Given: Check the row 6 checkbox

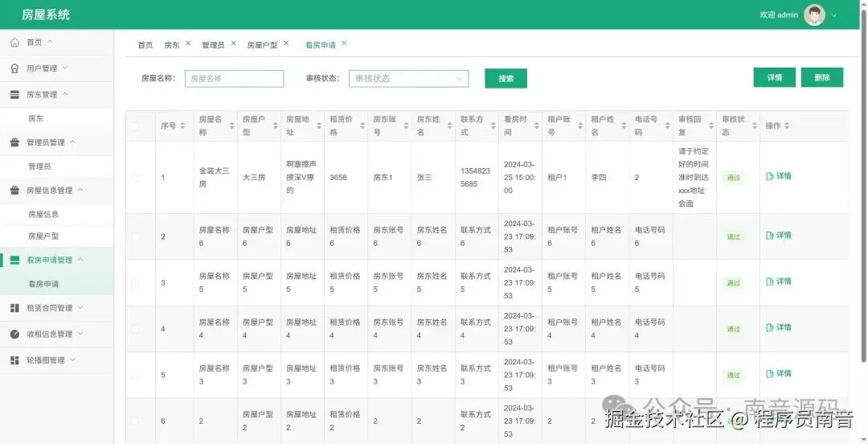Looking at the screenshot, I should click(x=135, y=421).
